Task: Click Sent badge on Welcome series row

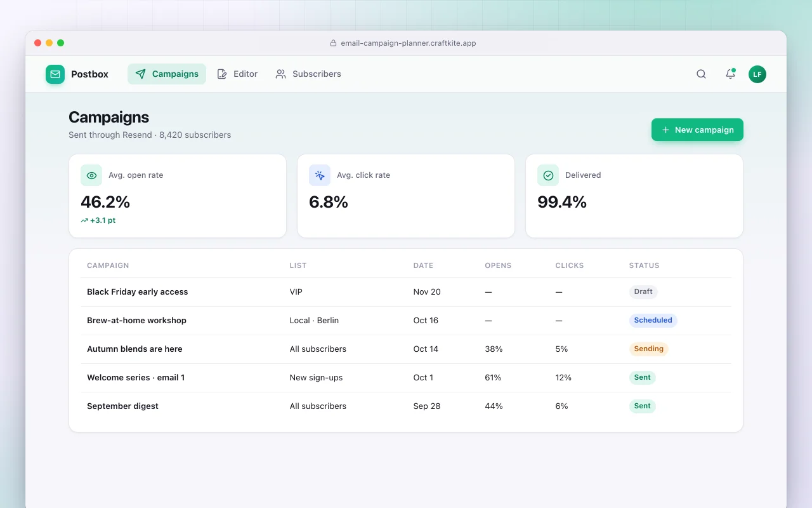Action: click(642, 378)
